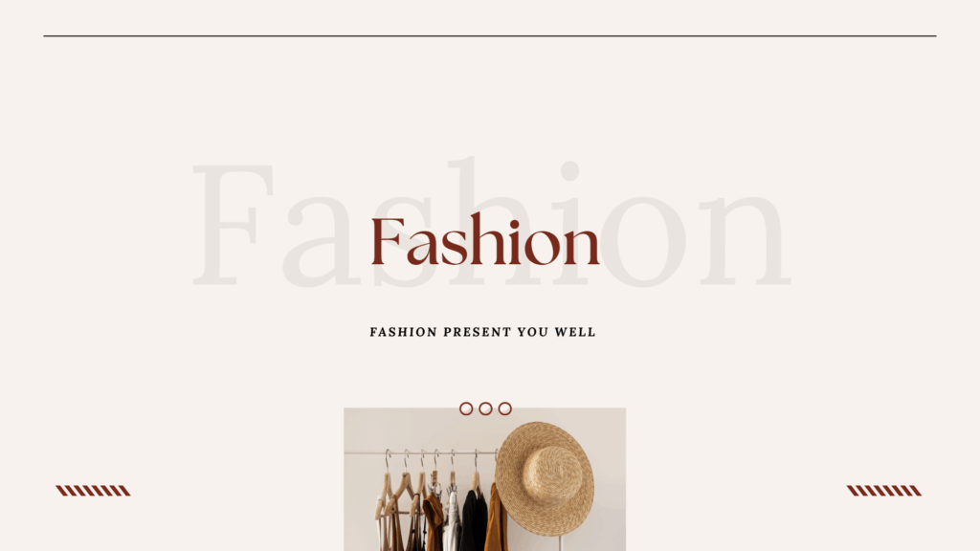Image resolution: width=980 pixels, height=551 pixels.
Task: Click the middle maroon circle indicator
Action: pos(485,408)
